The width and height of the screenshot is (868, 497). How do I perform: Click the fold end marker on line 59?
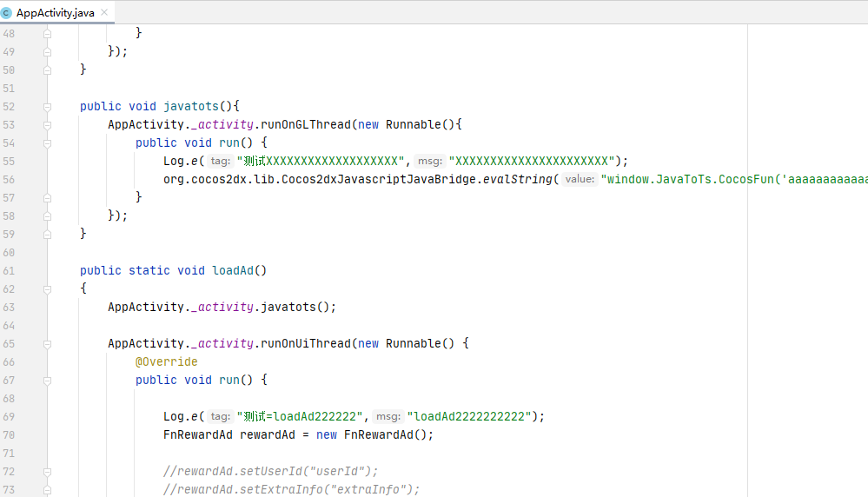[x=48, y=234]
